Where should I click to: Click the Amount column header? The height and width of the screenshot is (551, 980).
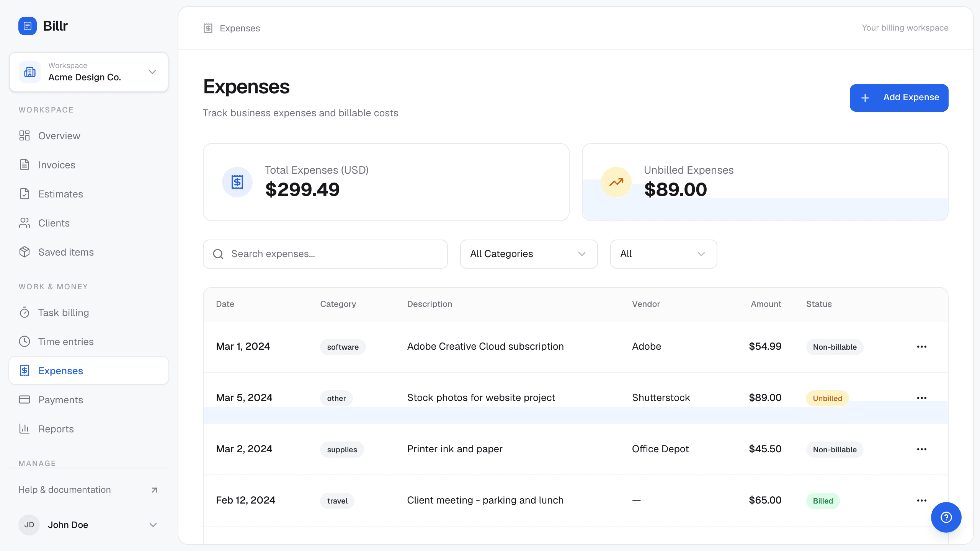coord(766,304)
